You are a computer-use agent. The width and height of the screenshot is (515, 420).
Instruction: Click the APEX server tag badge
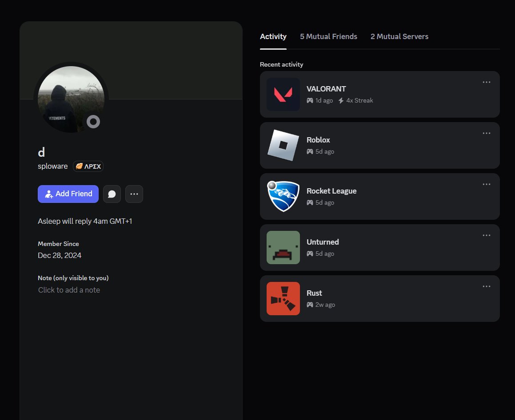pyautogui.click(x=88, y=166)
